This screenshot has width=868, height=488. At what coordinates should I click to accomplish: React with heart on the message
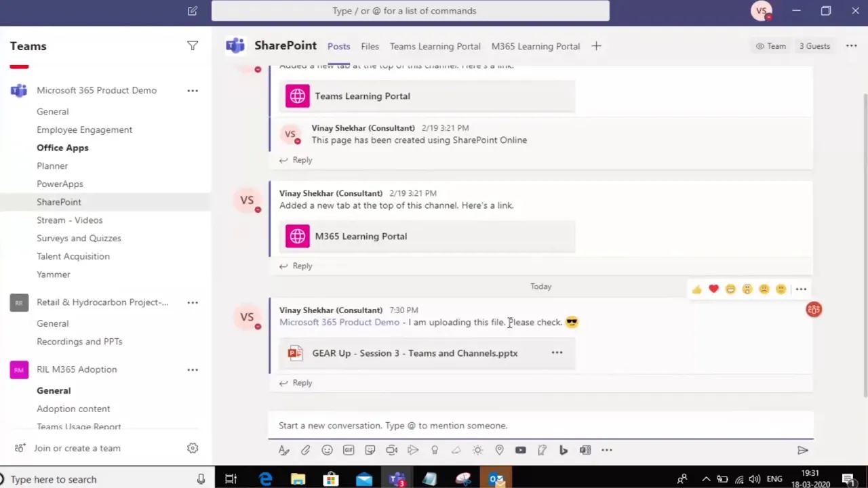tap(713, 289)
